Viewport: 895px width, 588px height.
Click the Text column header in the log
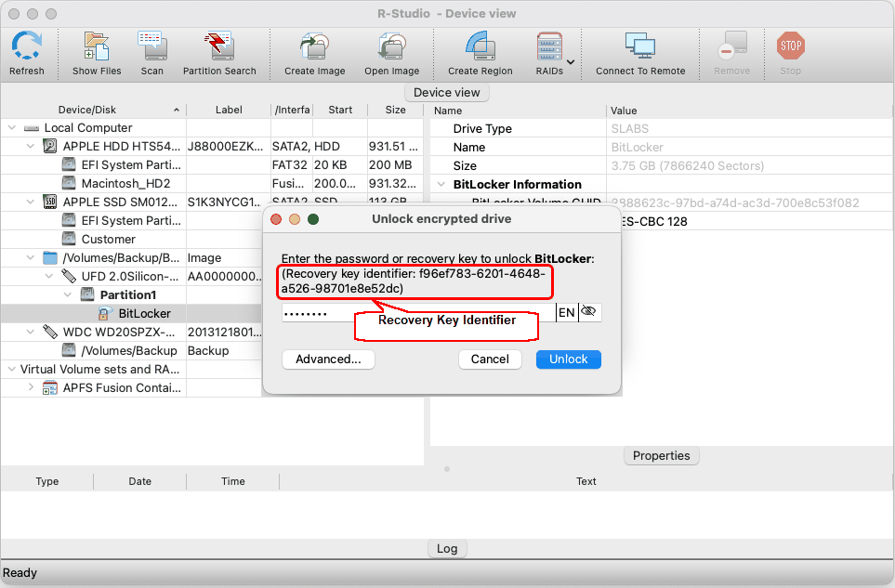[x=586, y=481]
